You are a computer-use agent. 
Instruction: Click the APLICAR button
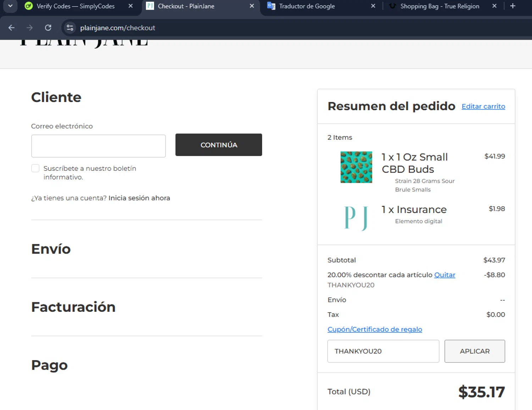pos(475,351)
